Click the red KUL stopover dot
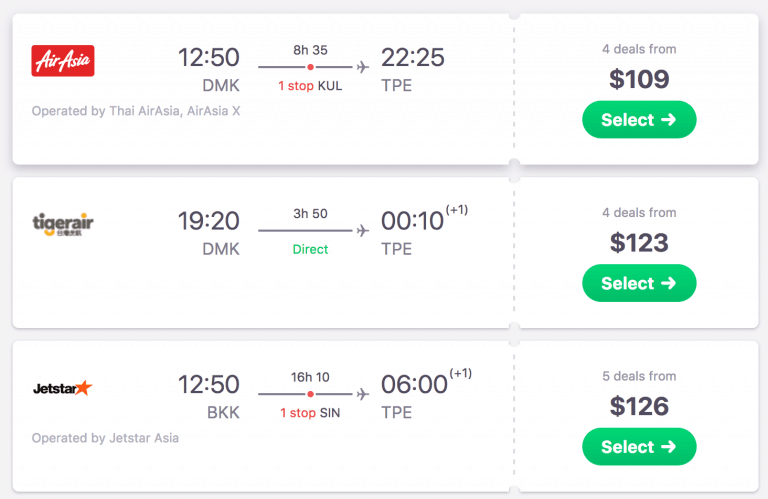The height and width of the screenshot is (499, 768). pos(310,67)
